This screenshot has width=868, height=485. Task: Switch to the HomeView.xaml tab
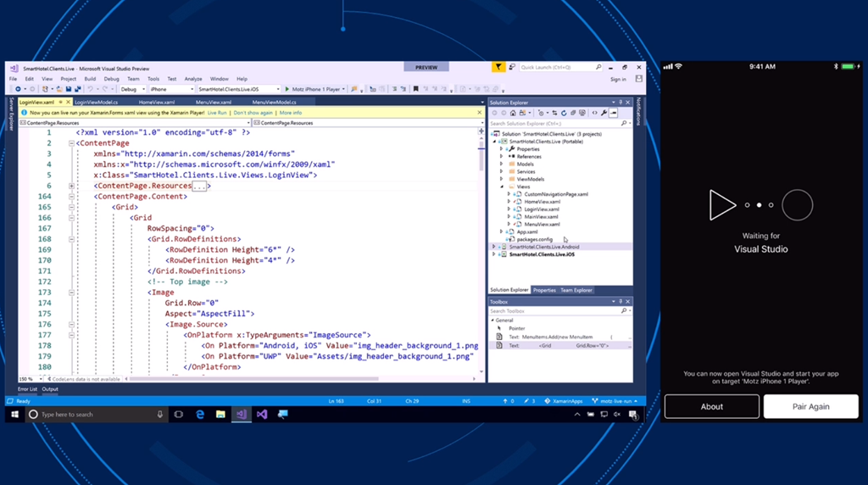pos(155,102)
